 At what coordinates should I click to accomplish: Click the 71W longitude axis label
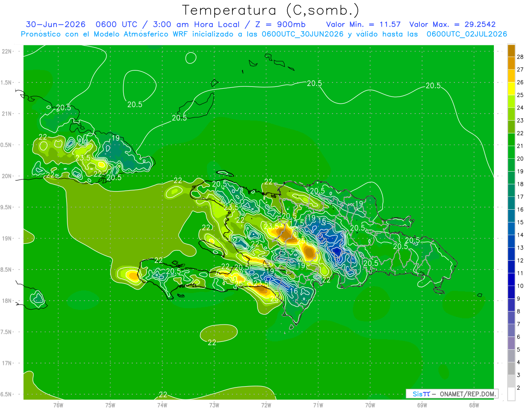(x=318, y=405)
